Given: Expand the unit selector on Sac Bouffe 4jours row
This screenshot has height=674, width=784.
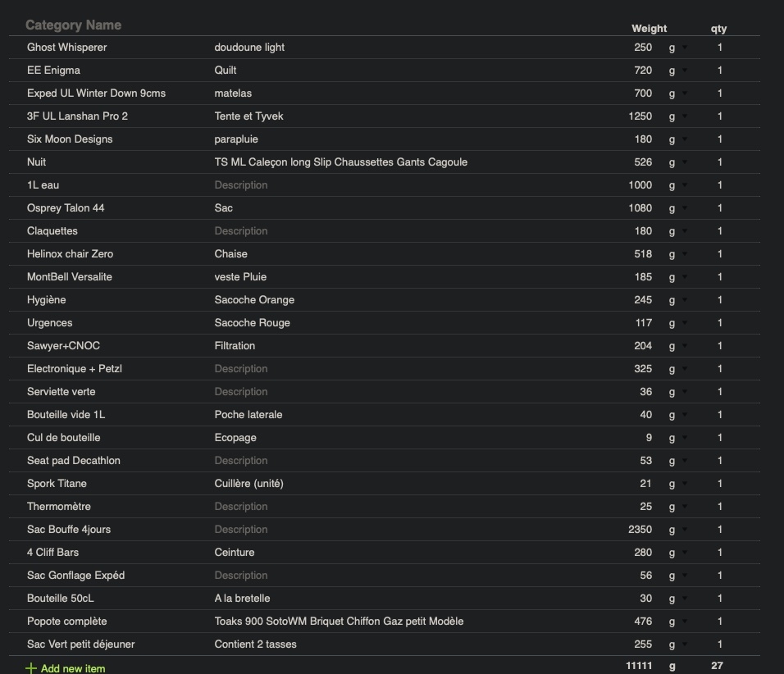Looking at the screenshot, I should (x=677, y=530).
